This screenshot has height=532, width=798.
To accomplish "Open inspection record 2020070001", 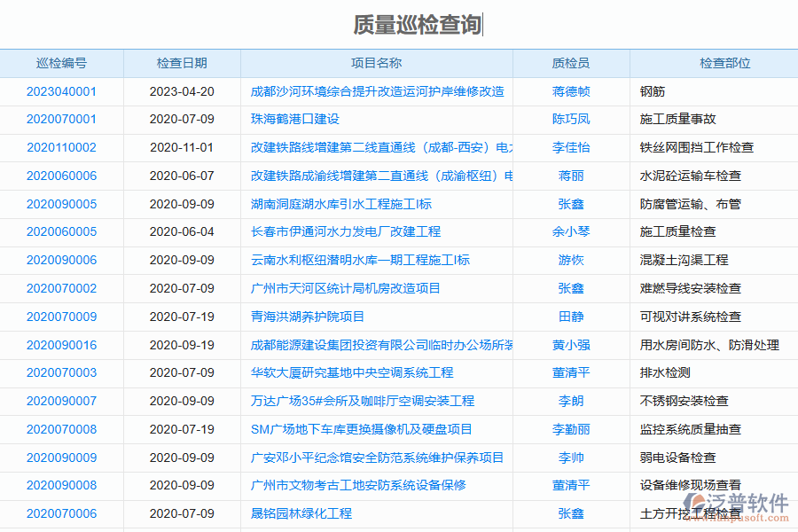I will [x=62, y=120].
